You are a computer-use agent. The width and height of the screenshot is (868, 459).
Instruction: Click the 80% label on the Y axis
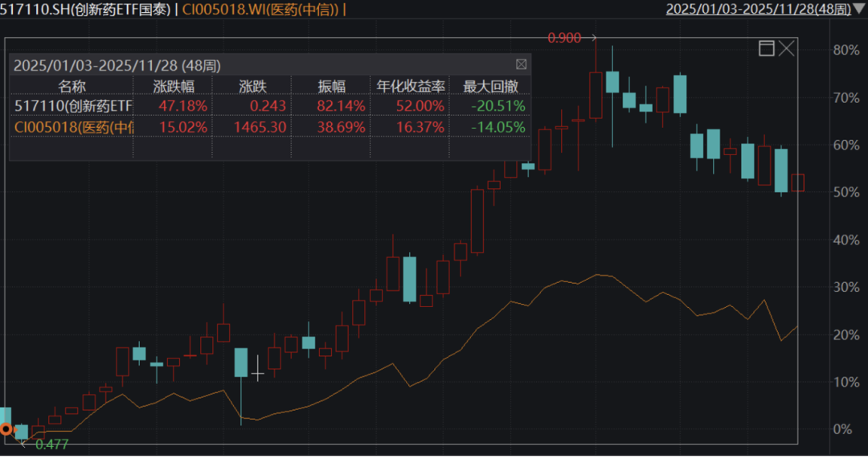844,50
